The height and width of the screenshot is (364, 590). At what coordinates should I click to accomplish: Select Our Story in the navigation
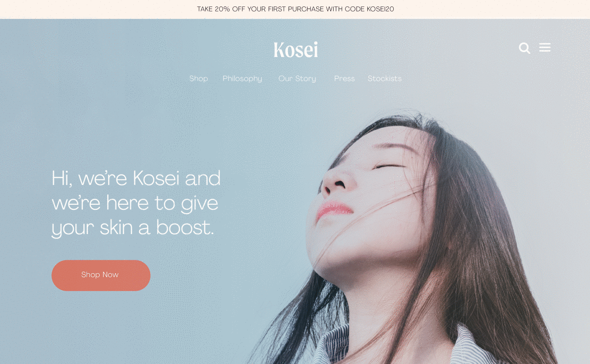pyautogui.click(x=297, y=79)
